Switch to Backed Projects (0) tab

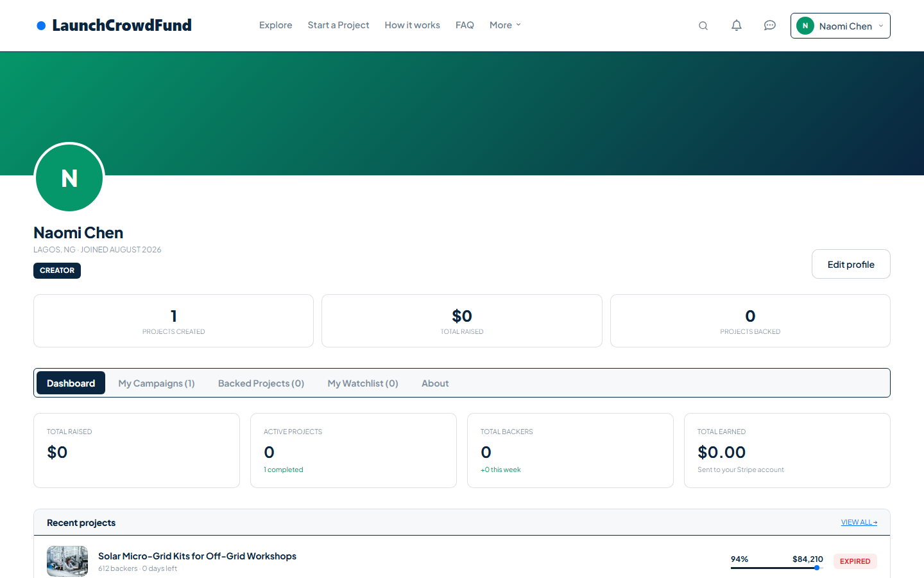click(x=261, y=383)
